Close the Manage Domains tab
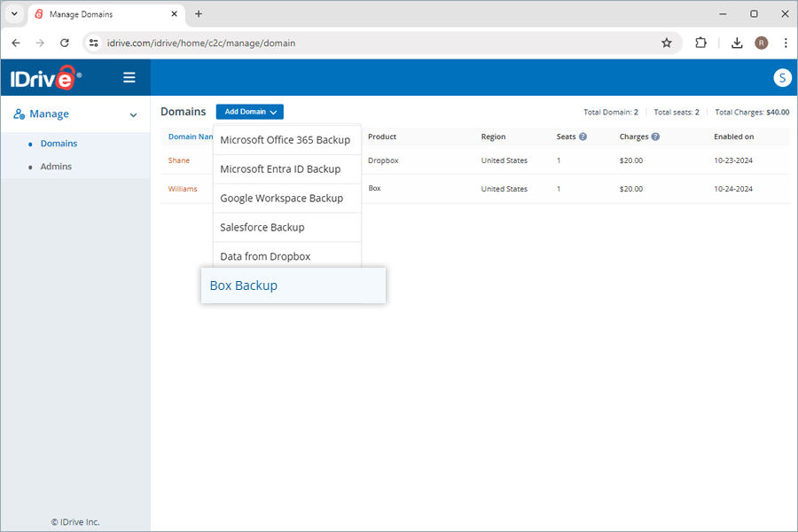Viewport: 798px width, 532px height. point(174,14)
